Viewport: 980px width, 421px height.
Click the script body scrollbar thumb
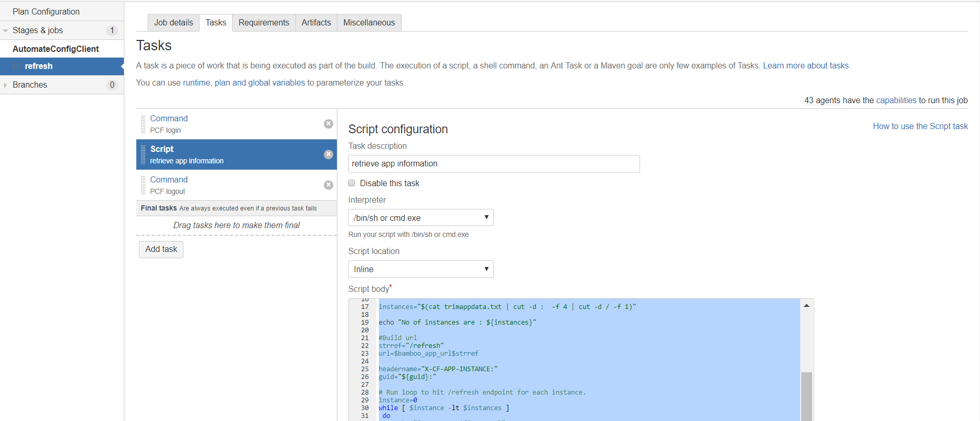click(806, 396)
